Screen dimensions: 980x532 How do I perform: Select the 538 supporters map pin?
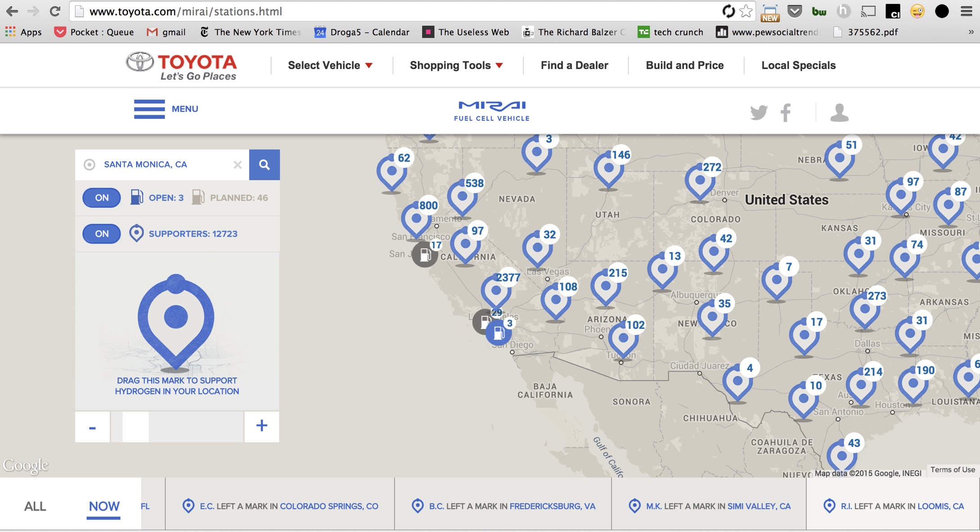(x=463, y=196)
